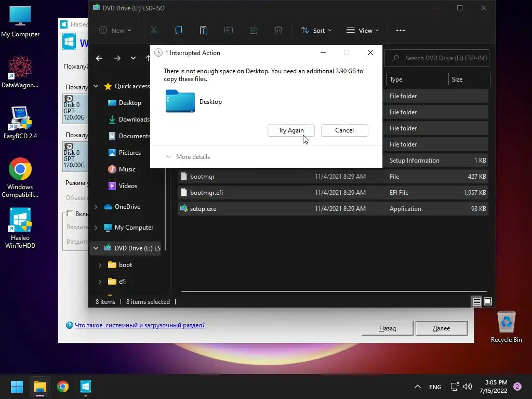Collapse the DVD Drive (E:) tree node
The width and height of the screenshot is (532, 399).
click(96, 248)
